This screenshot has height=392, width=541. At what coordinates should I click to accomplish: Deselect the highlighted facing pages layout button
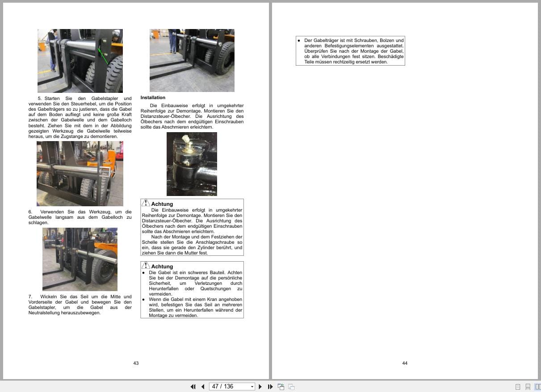point(538,386)
